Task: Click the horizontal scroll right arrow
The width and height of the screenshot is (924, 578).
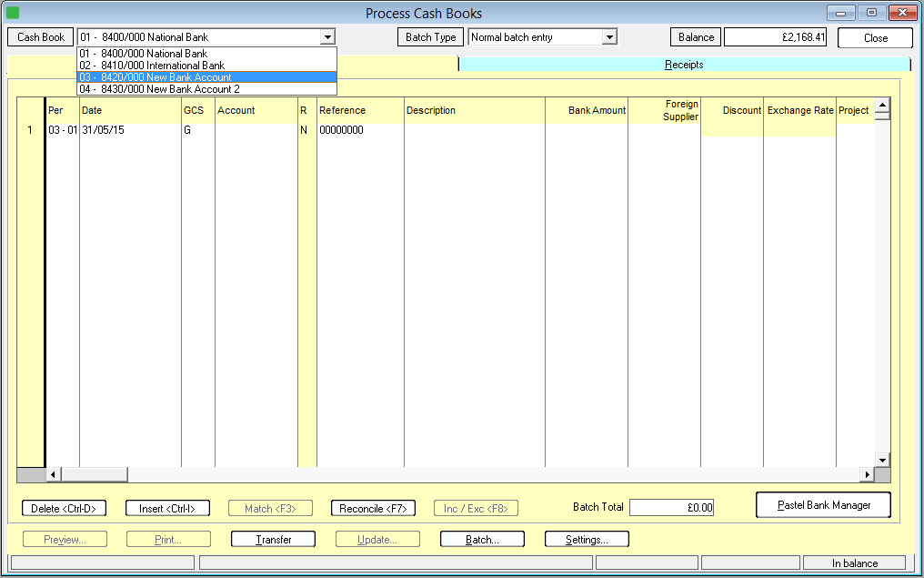Action: (867, 474)
